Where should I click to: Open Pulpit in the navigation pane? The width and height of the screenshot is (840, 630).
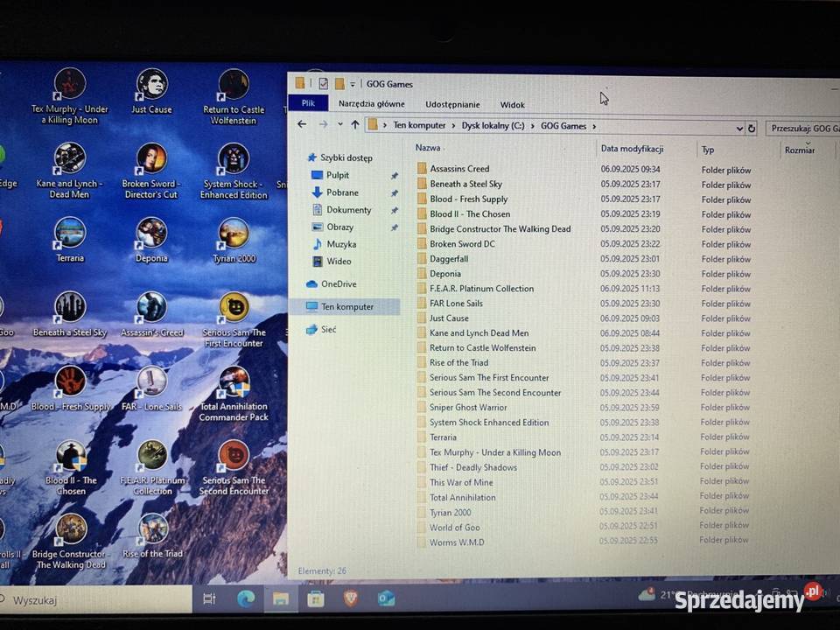point(338,175)
